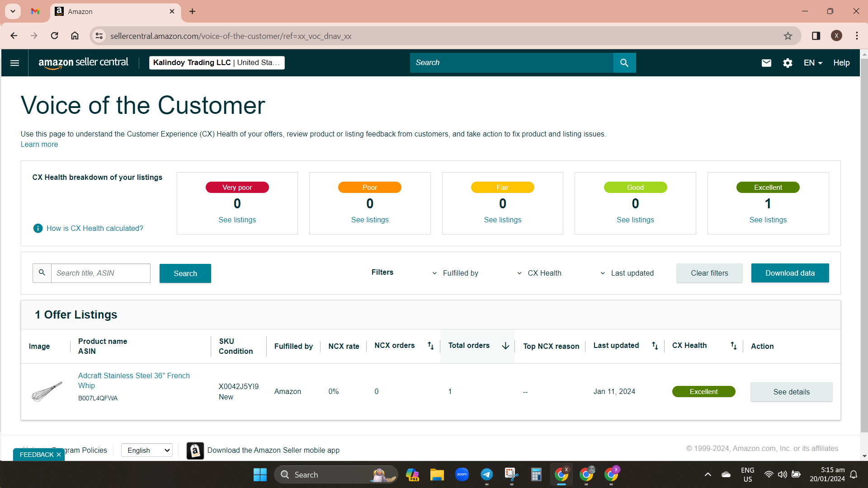Go back in browser history
This screenshot has width=868, height=488.
point(14,36)
